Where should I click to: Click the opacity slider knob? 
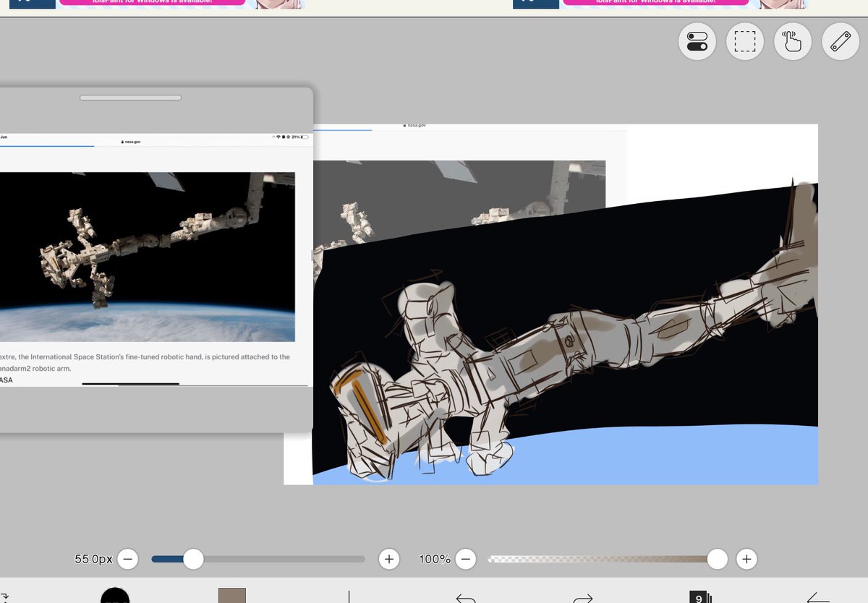click(x=717, y=559)
